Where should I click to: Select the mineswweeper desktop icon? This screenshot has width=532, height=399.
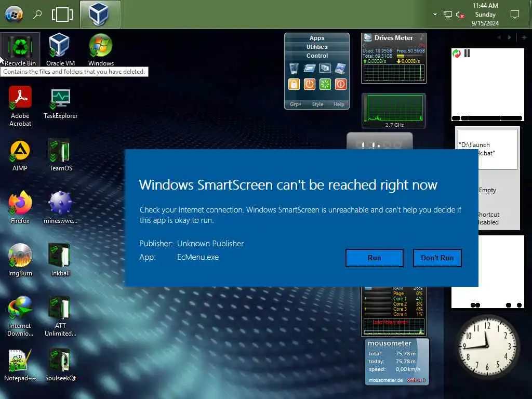(x=60, y=207)
